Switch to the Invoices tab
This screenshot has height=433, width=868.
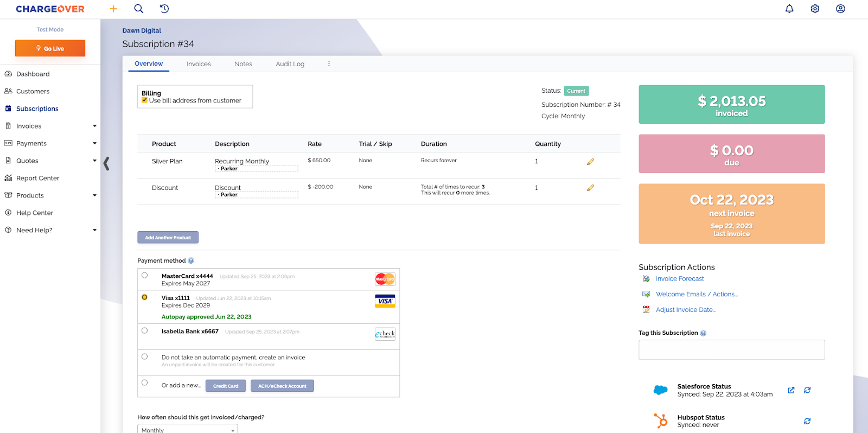(199, 64)
